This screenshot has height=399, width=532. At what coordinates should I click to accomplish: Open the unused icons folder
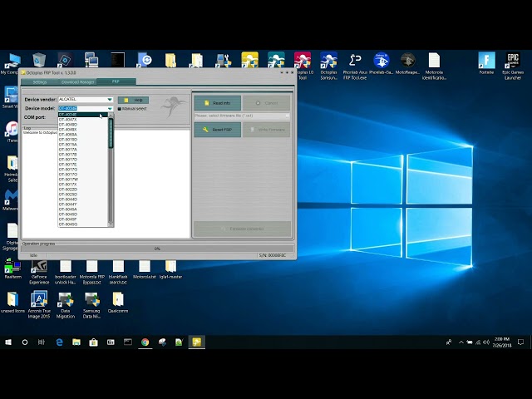coord(13,303)
